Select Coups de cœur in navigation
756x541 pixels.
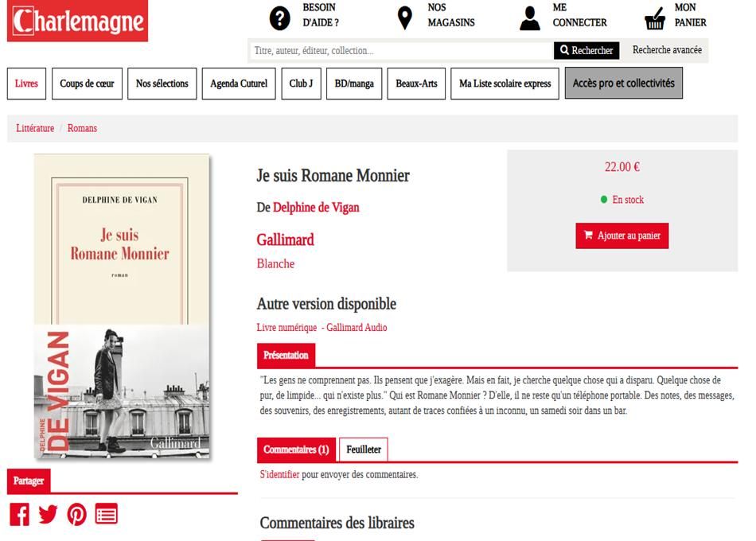pyautogui.click(x=87, y=84)
